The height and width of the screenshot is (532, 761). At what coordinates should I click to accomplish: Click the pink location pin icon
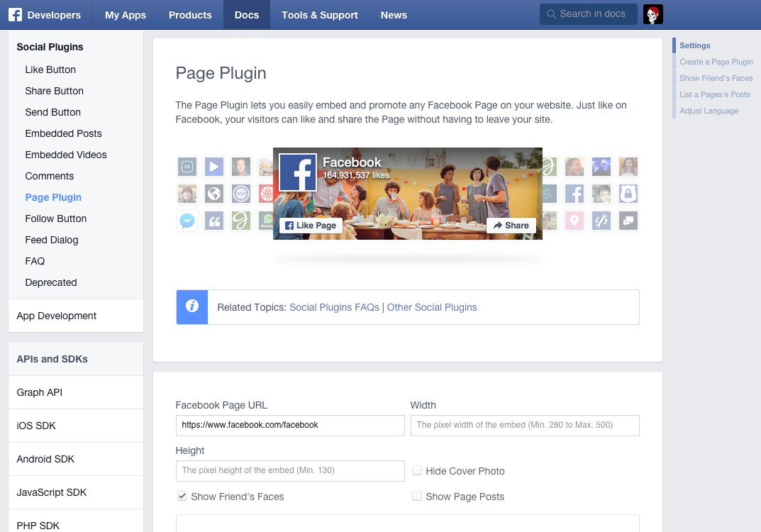click(x=574, y=221)
